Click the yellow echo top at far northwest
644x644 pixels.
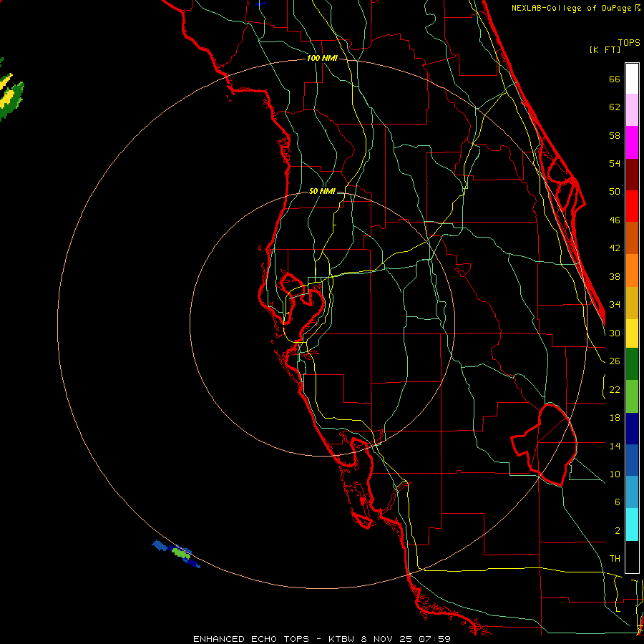[7, 99]
